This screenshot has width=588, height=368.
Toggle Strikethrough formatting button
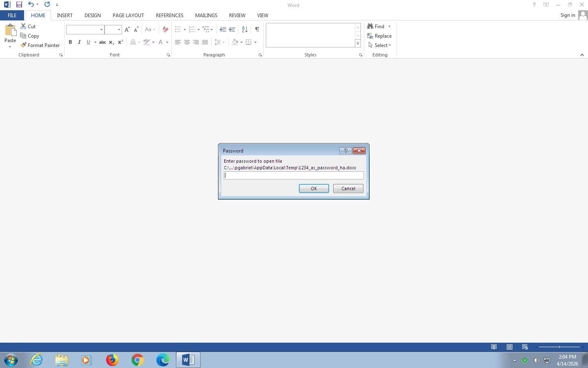coord(102,42)
